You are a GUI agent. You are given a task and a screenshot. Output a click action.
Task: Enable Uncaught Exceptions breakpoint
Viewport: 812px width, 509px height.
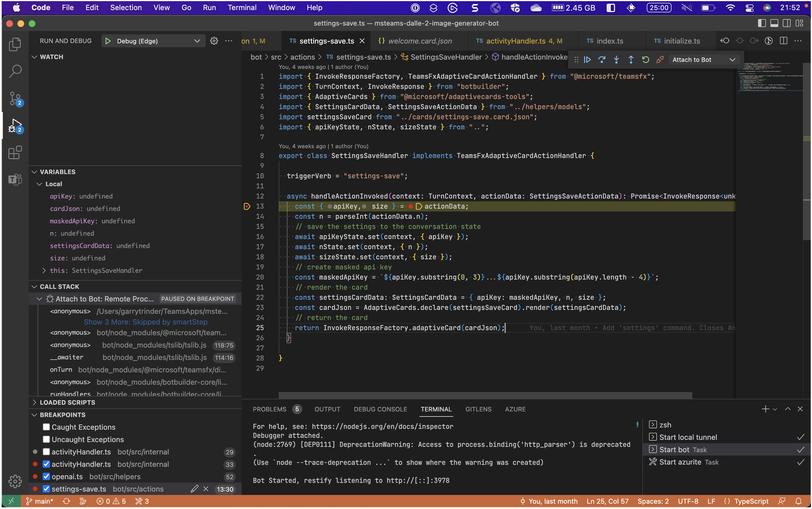tap(46, 439)
